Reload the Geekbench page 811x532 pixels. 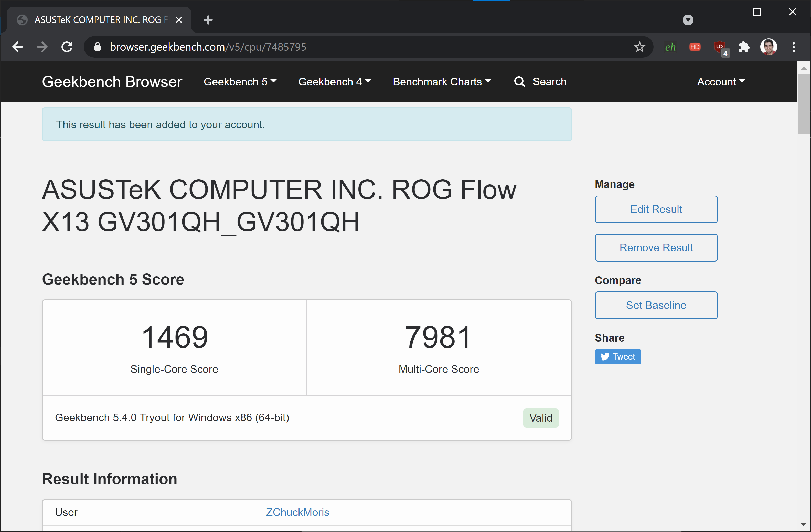67,47
